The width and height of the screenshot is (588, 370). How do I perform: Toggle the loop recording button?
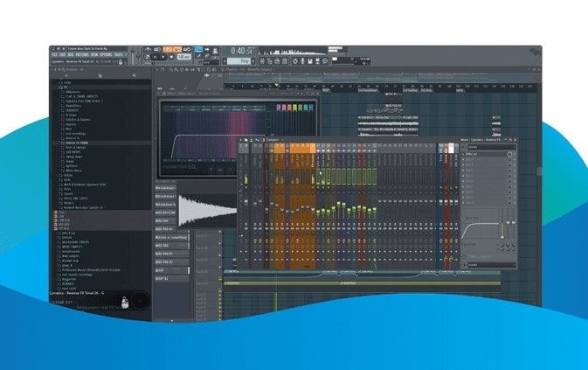tap(187, 49)
